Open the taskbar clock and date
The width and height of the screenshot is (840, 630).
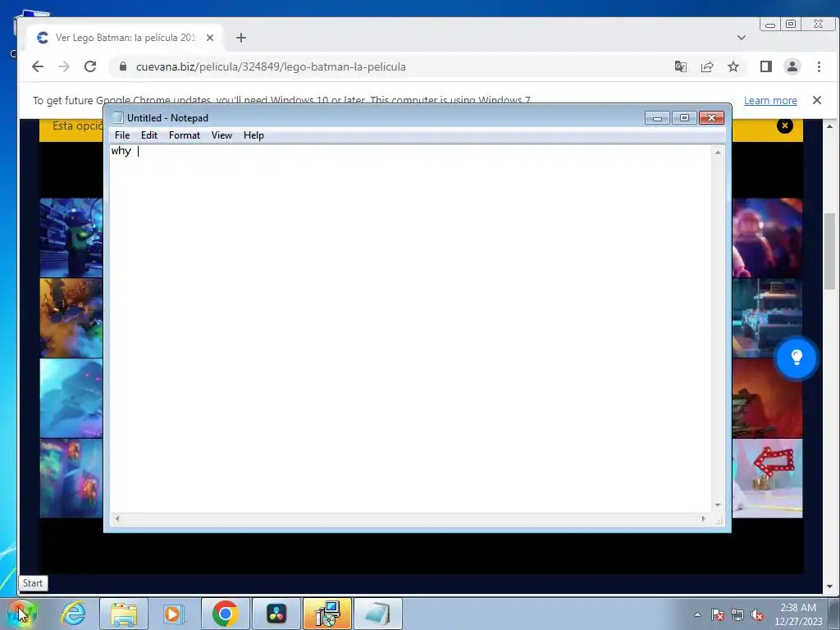798,614
